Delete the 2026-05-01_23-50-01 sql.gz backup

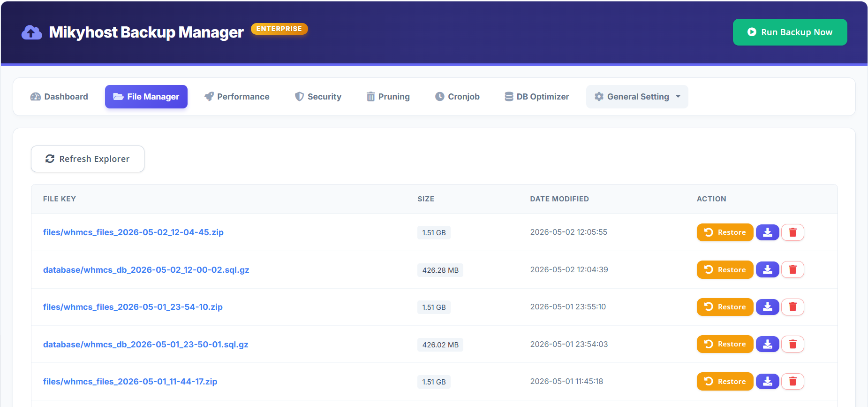(x=793, y=344)
